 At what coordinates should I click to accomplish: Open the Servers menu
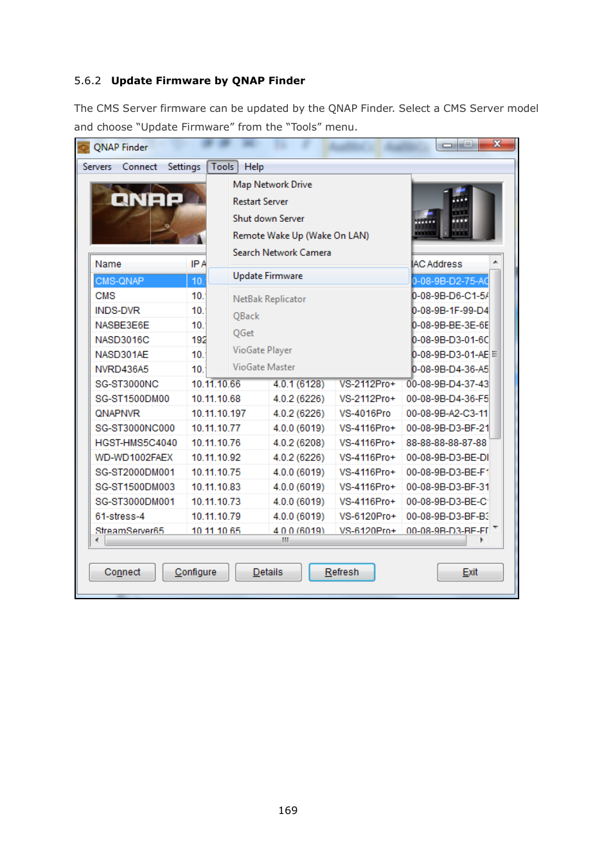(97, 167)
